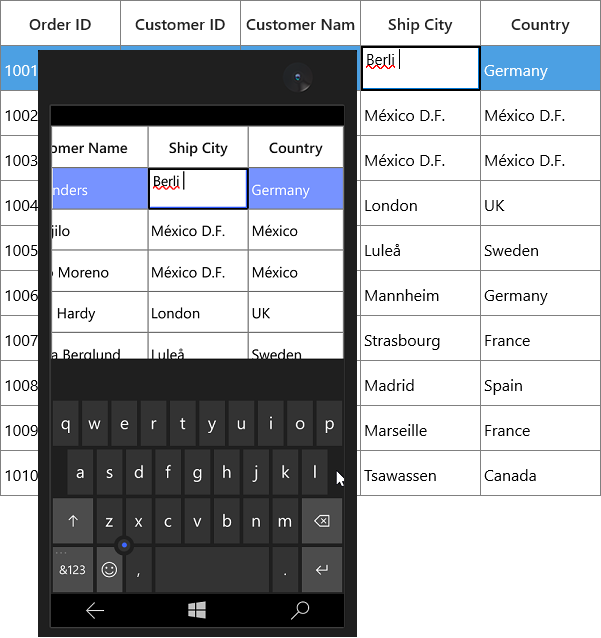Tap the 'z' key on keyboard
Image resolution: width=601 pixels, height=638 pixels.
109,521
